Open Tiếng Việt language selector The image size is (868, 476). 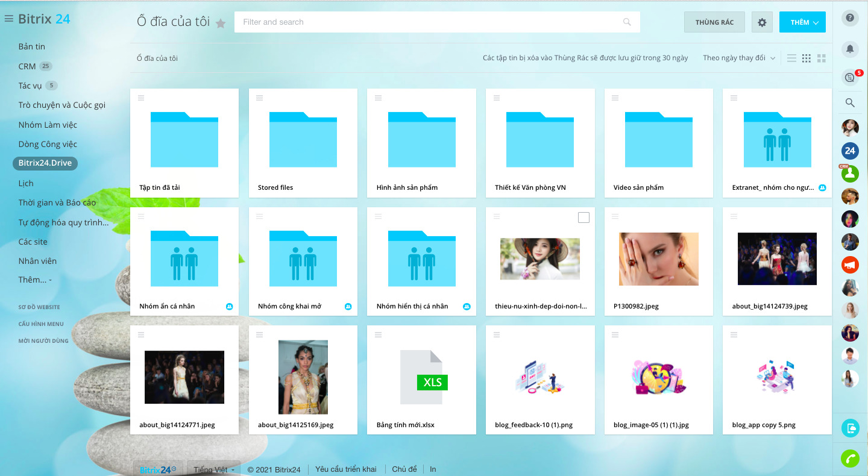[214, 469]
